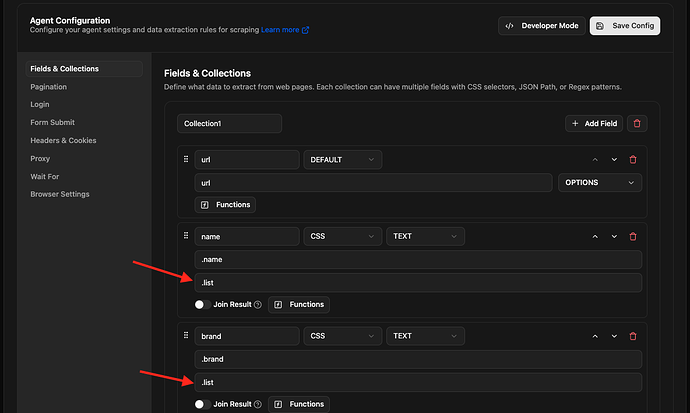
Task: Delete the url field row
Action: [633, 160]
